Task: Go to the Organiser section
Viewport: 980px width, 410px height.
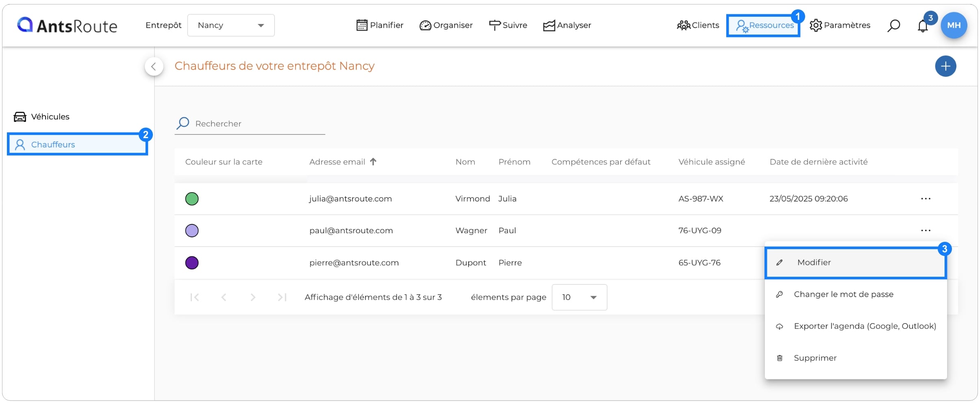Action: coord(446,25)
